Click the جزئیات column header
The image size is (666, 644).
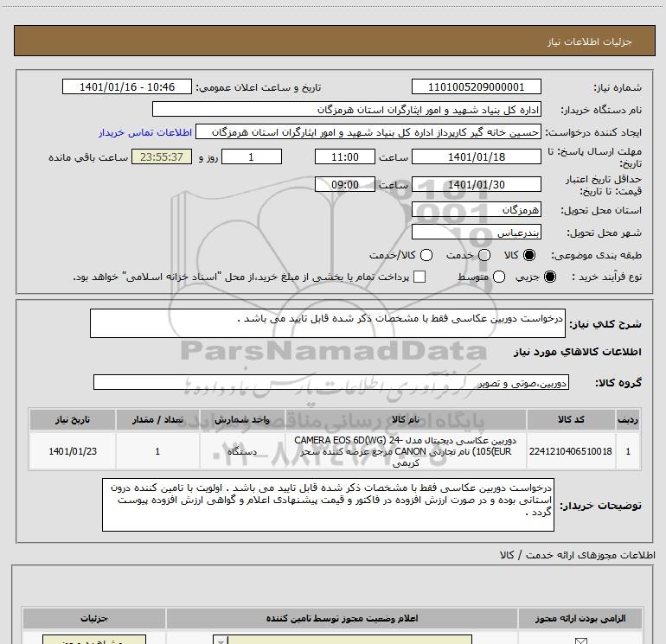point(94,618)
